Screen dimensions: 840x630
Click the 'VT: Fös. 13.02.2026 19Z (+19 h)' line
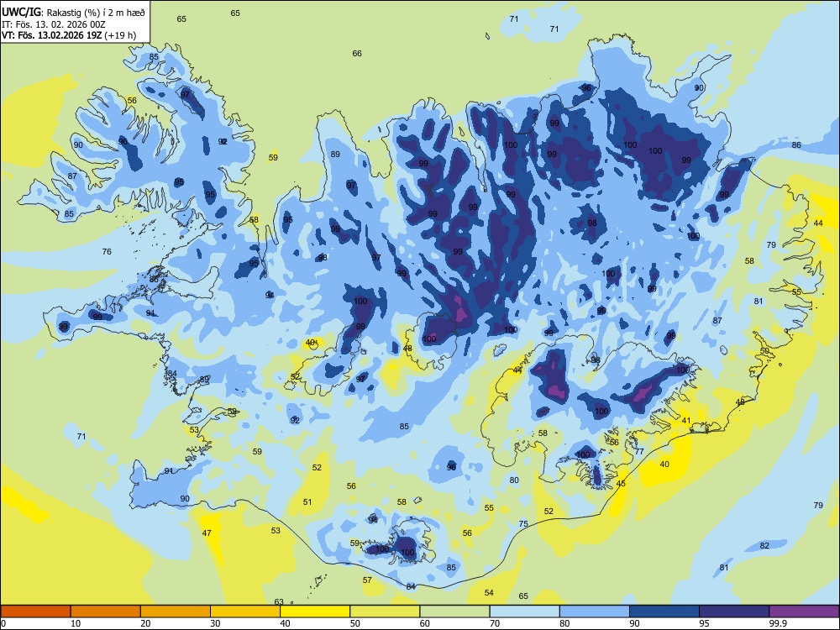point(69,35)
